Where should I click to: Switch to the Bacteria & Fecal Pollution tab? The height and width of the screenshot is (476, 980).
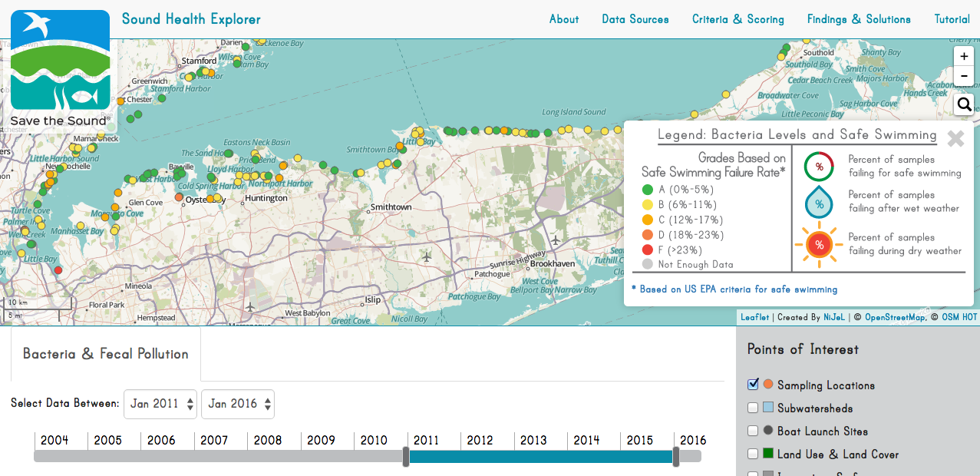click(x=106, y=354)
